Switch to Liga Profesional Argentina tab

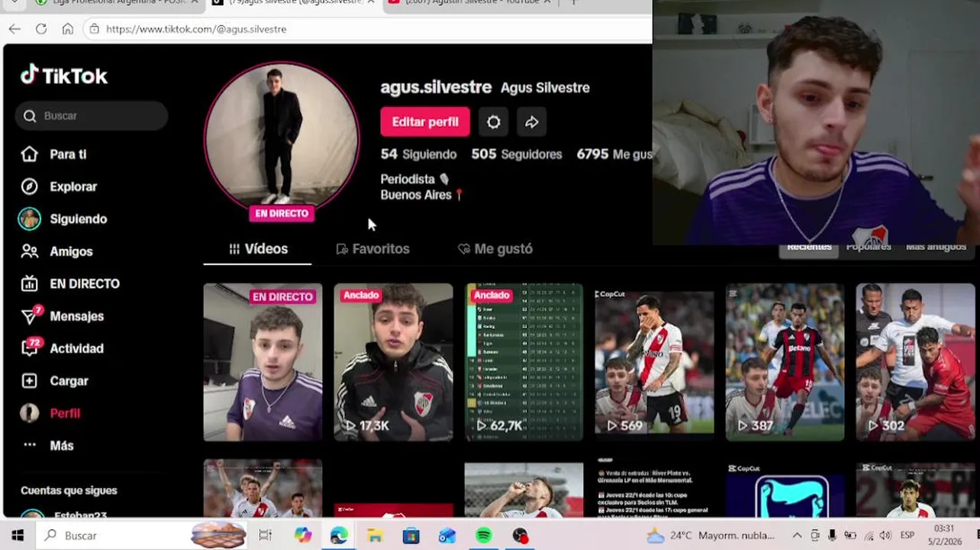(x=116, y=2)
